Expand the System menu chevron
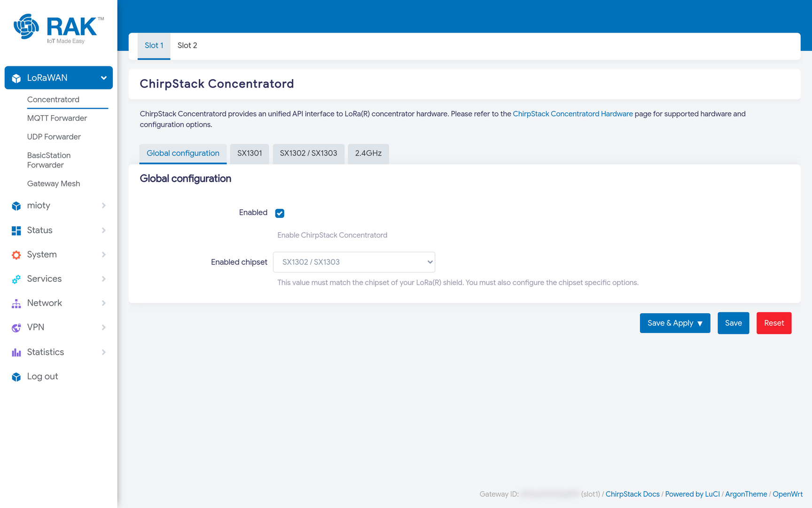This screenshot has width=812, height=508. pyautogui.click(x=103, y=254)
